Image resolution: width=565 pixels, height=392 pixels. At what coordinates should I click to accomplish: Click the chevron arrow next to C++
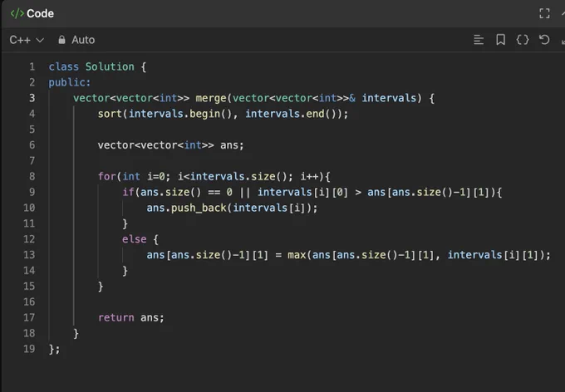(40, 40)
